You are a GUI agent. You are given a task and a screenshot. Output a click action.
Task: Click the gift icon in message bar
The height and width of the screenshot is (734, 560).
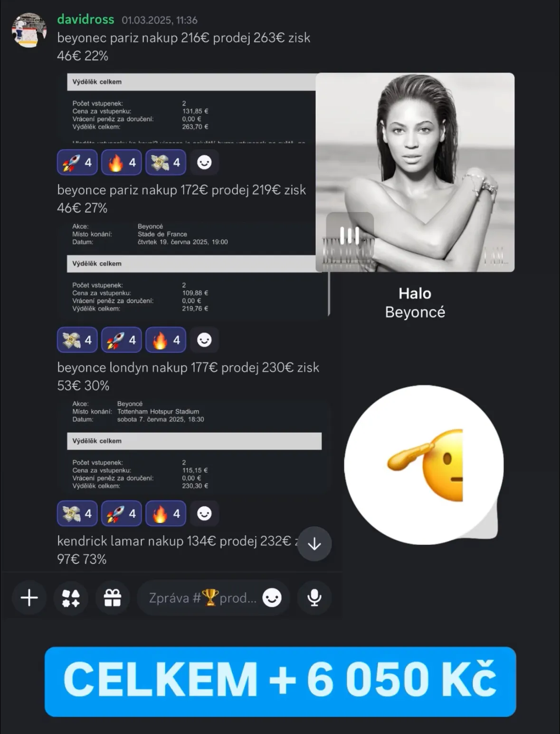113,598
